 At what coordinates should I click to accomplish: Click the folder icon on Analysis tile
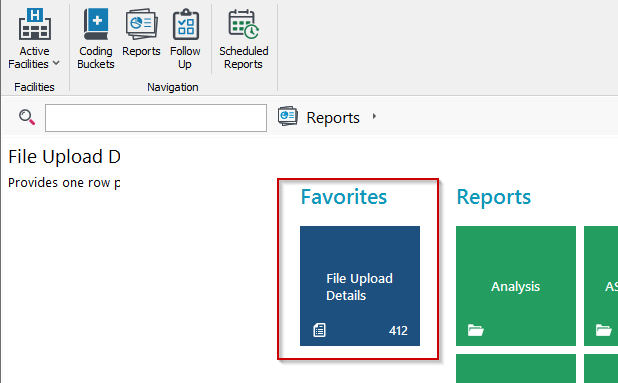476,330
